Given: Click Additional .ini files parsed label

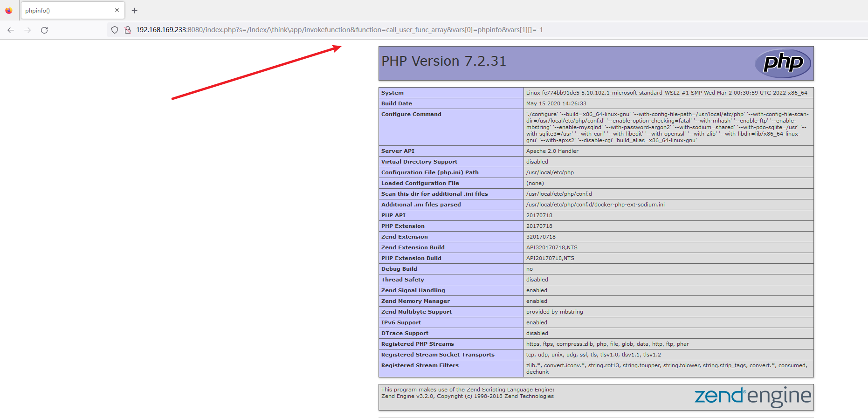Looking at the screenshot, I should [x=421, y=205].
